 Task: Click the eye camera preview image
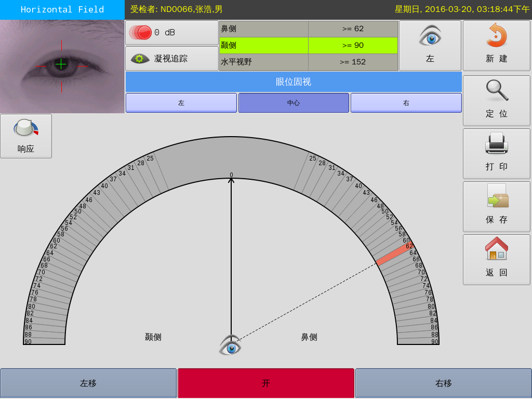[x=62, y=66]
